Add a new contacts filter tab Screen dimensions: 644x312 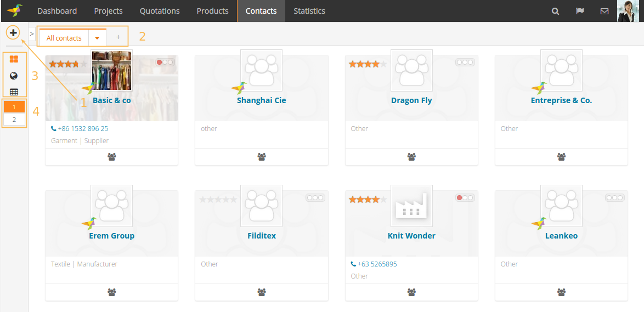point(118,37)
